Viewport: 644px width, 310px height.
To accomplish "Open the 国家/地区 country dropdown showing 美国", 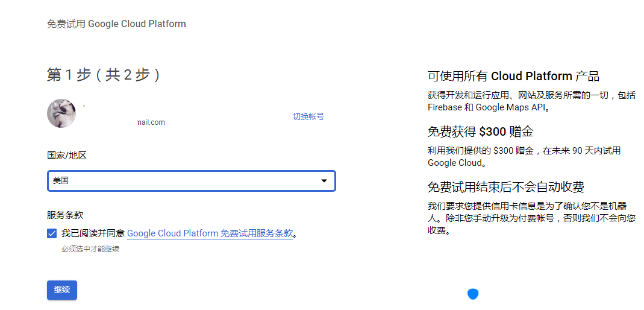I will 192,181.
